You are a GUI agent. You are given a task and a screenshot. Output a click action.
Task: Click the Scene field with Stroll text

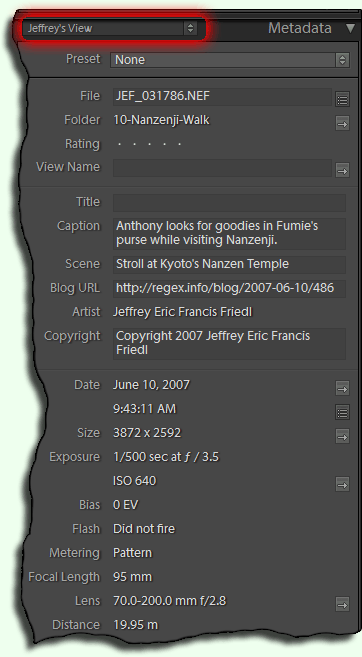click(x=229, y=264)
